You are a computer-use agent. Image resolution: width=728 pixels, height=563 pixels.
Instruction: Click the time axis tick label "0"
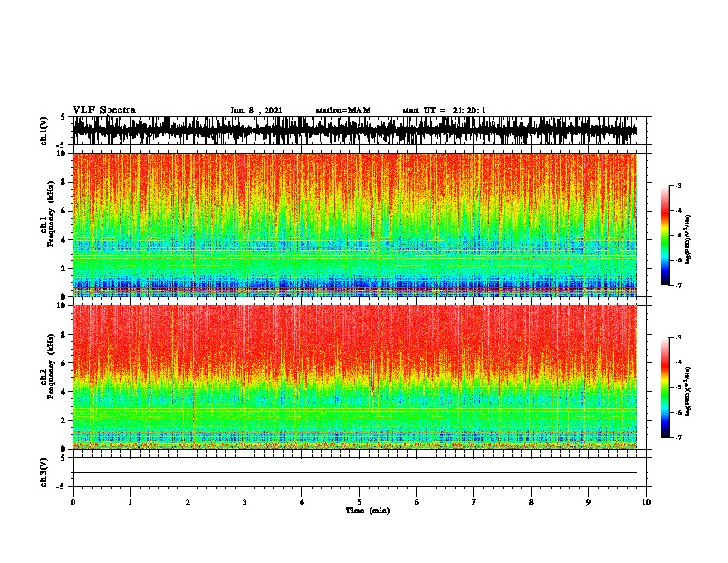(x=73, y=502)
